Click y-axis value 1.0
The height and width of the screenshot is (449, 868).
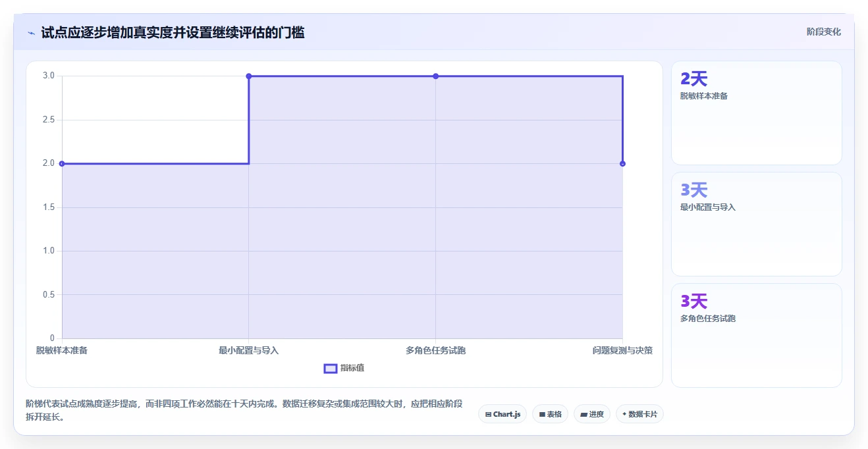(49, 251)
